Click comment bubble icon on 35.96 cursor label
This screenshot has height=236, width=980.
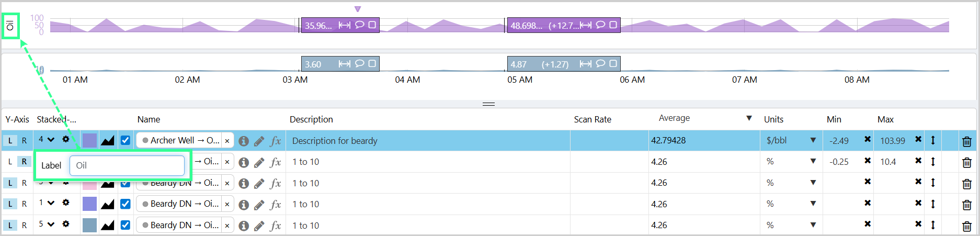coord(360,25)
